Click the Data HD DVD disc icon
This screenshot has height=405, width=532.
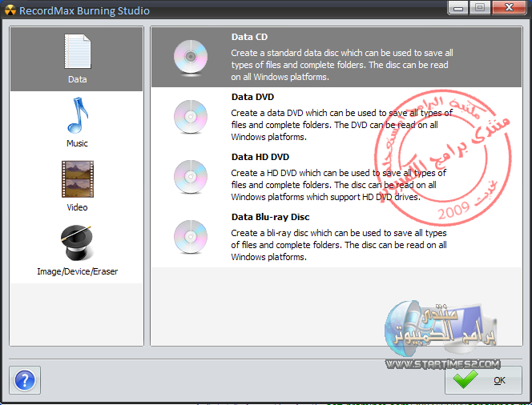(191, 177)
